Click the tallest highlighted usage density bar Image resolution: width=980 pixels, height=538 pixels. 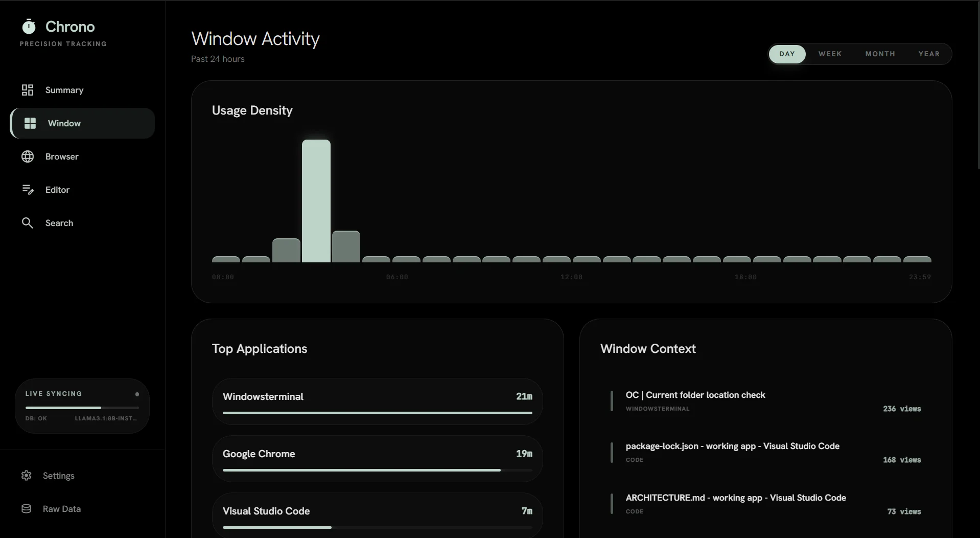[x=316, y=201]
